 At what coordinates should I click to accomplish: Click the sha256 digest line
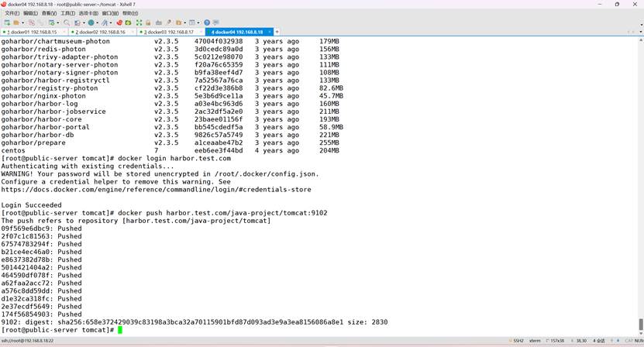click(x=195, y=322)
